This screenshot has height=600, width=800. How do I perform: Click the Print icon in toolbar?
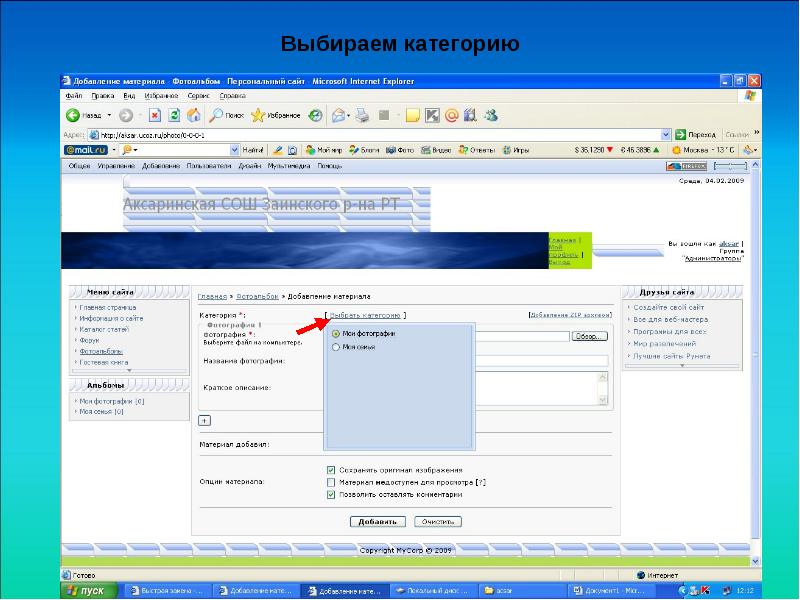coord(363,115)
